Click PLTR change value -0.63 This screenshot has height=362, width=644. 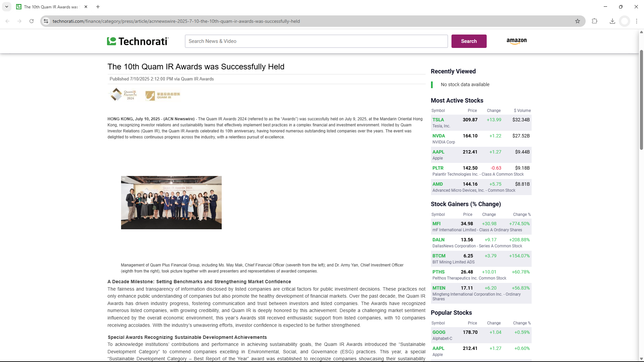496,168
